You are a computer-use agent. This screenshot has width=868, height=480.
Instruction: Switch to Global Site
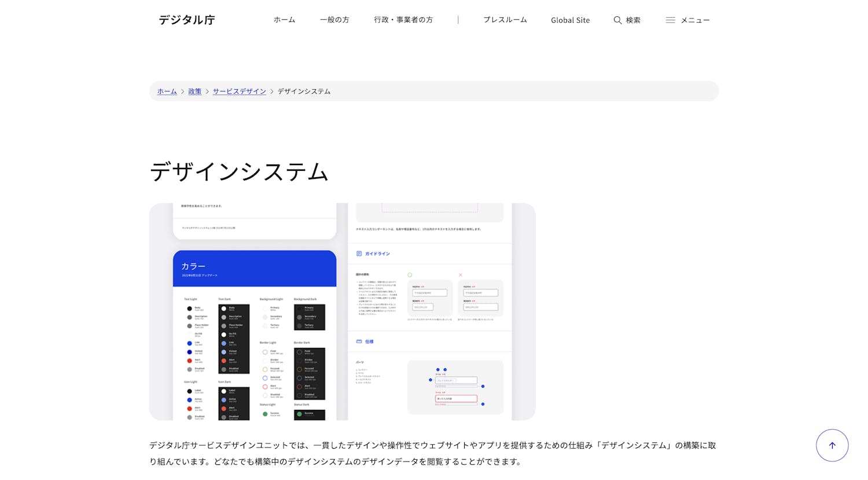tap(570, 20)
